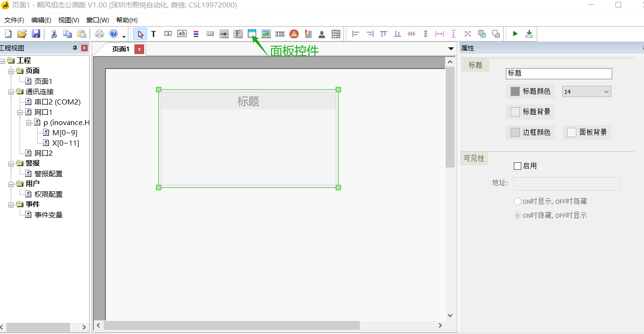The image size is (644, 334).
Task: Align selected controls to the top
Action: (384, 34)
